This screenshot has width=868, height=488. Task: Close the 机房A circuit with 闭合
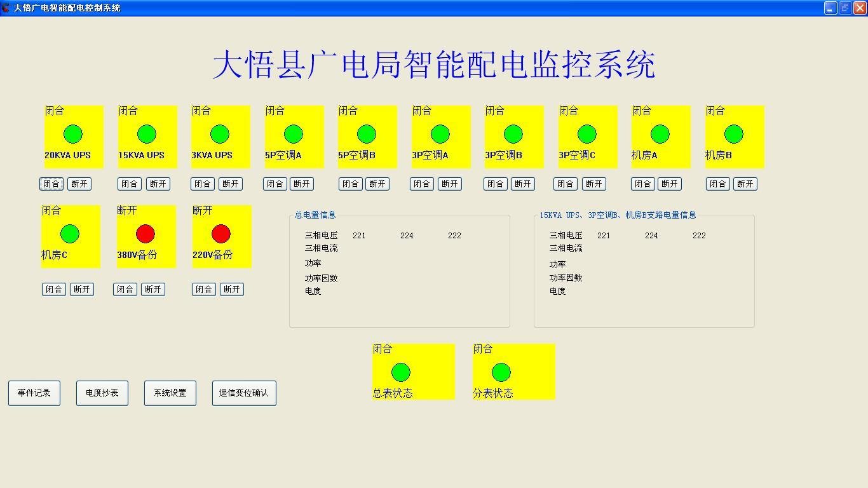pos(642,184)
